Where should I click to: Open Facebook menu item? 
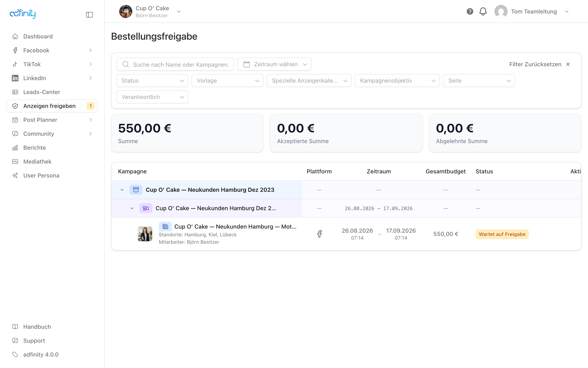[52, 50]
